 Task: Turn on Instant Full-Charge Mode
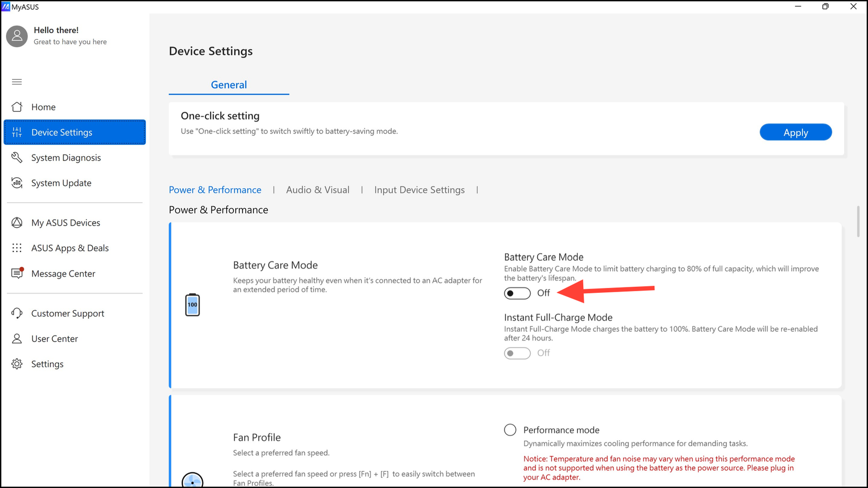(517, 353)
